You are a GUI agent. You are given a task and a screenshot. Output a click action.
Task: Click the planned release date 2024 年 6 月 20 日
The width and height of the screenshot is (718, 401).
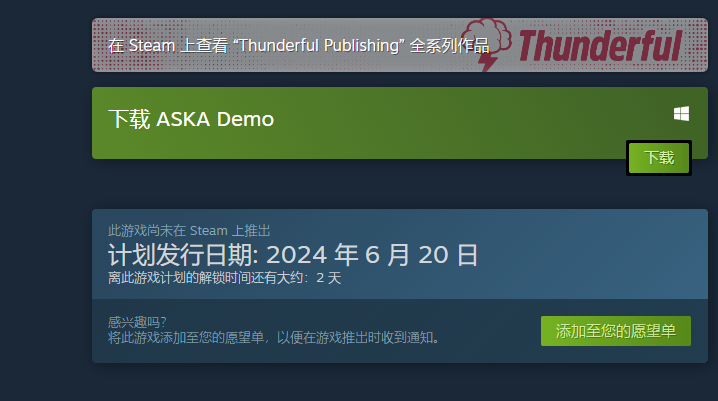pos(372,255)
